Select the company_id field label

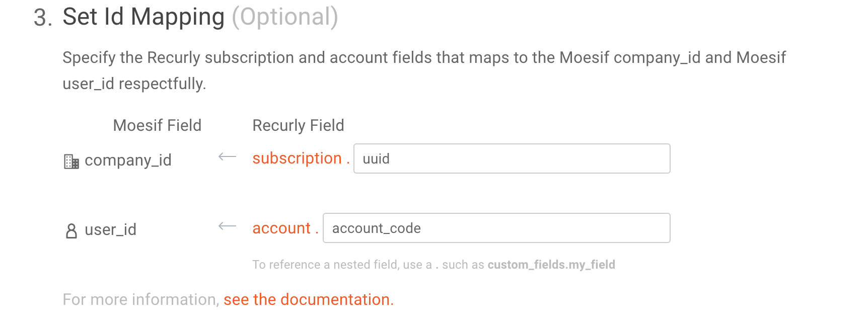point(128,160)
